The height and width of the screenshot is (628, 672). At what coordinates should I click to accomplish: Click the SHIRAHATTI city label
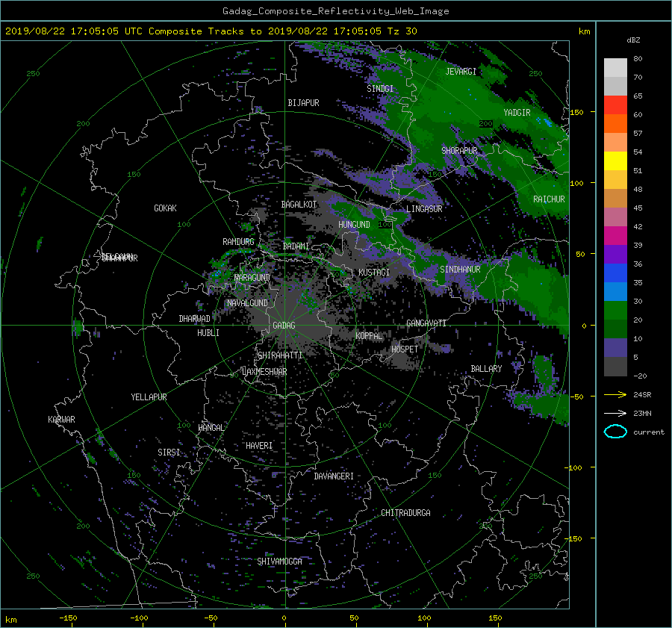pyautogui.click(x=280, y=355)
